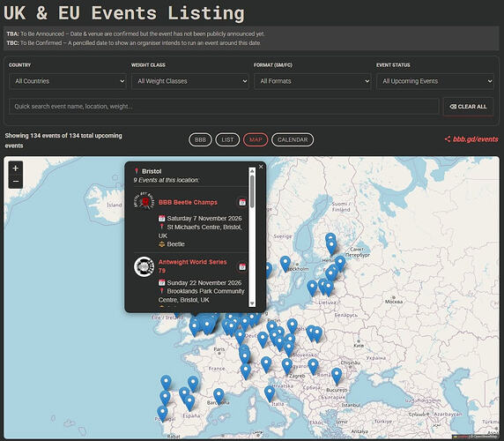The image size is (504, 441).
Task: Open the Event Status dropdown
Action: 435,81
